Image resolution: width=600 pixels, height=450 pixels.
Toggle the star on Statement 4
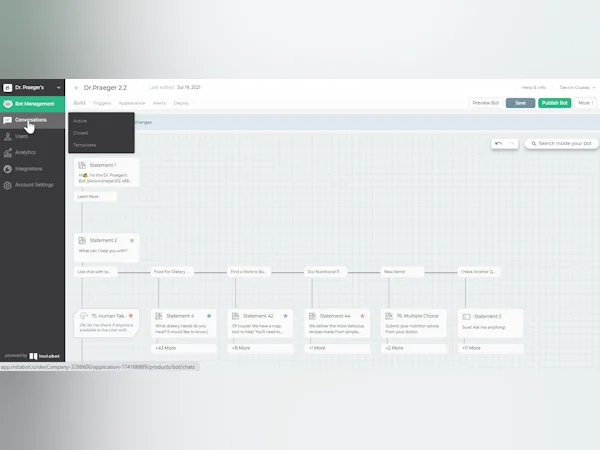(208, 315)
